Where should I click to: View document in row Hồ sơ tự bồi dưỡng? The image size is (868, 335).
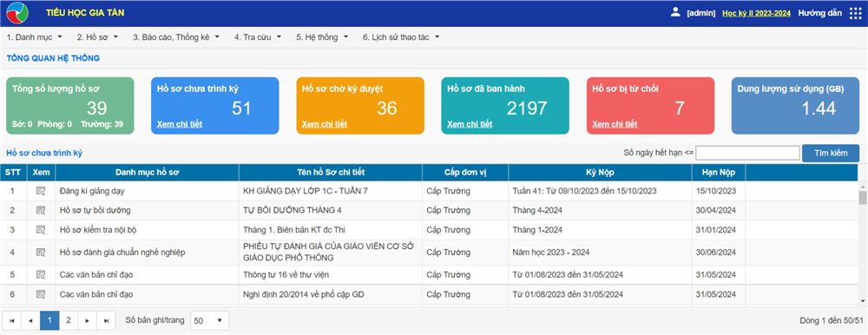click(x=41, y=210)
